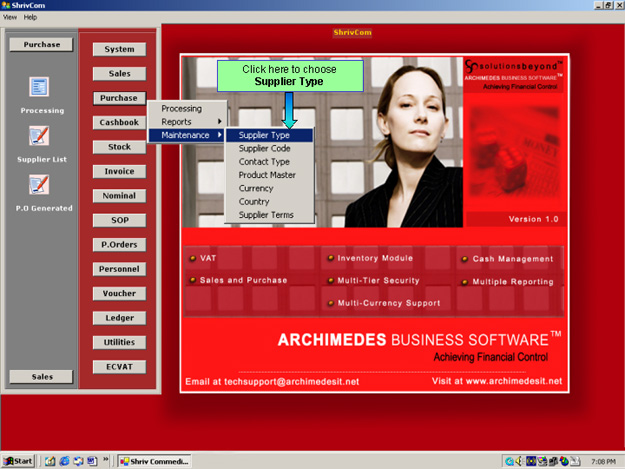
Task: Click the Purchase header button in left panel
Action: (41, 45)
